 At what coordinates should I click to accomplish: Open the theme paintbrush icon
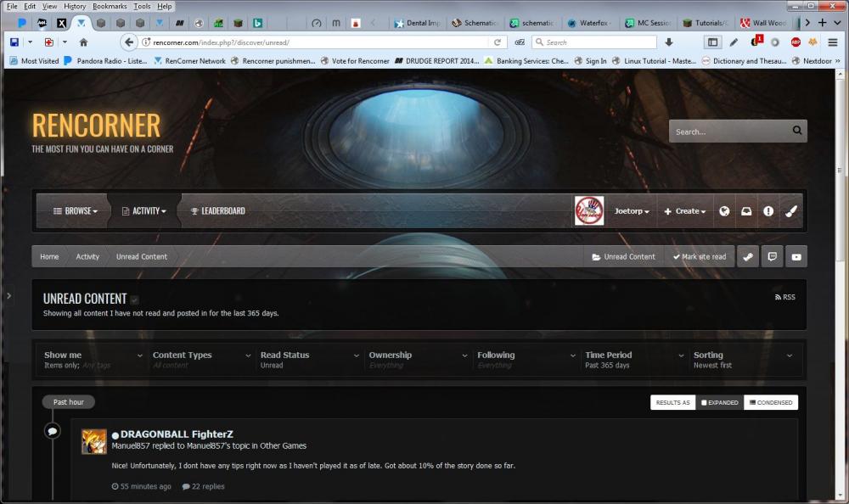pyautogui.click(x=791, y=211)
